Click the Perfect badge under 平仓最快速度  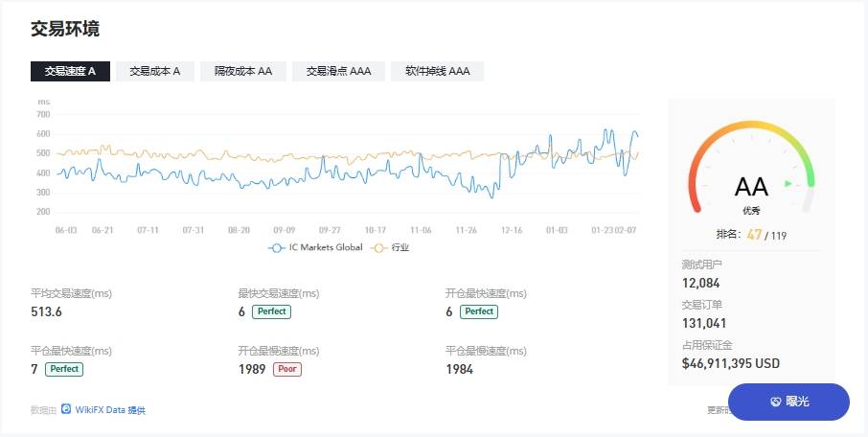click(x=64, y=369)
